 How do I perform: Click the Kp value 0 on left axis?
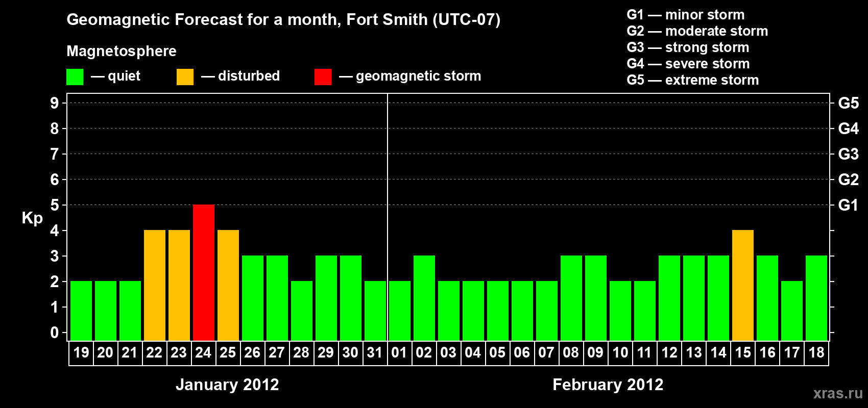click(x=55, y=333)
